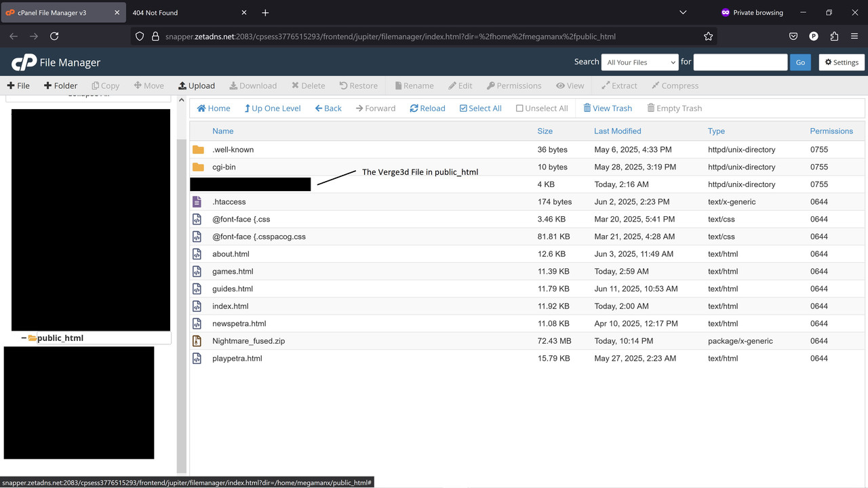868x488 pixels.
Task: Create a new File from toolbar
Action: click(18, 86)
